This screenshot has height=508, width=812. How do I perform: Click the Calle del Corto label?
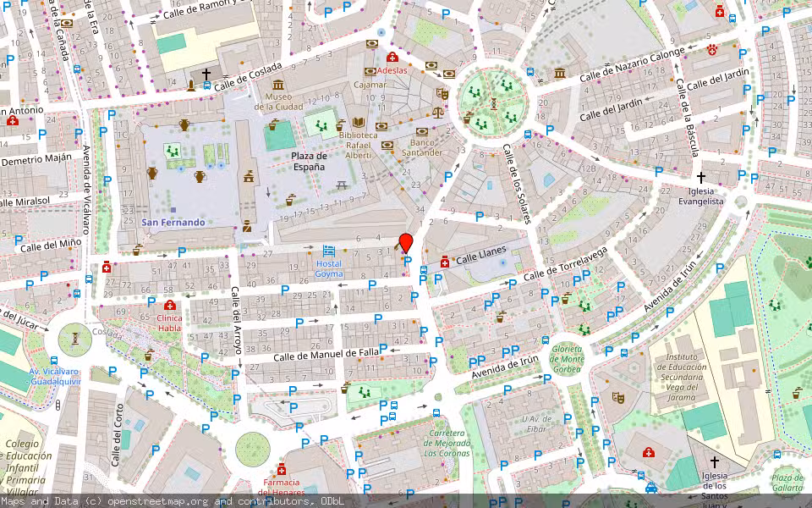click(x=118, y=434)
